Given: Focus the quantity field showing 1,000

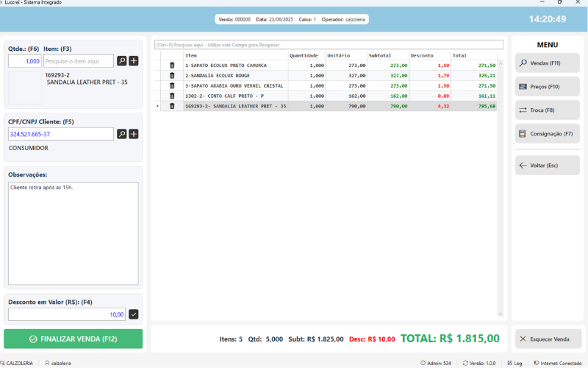Looking at the screenshot, I should pos(25,61).
